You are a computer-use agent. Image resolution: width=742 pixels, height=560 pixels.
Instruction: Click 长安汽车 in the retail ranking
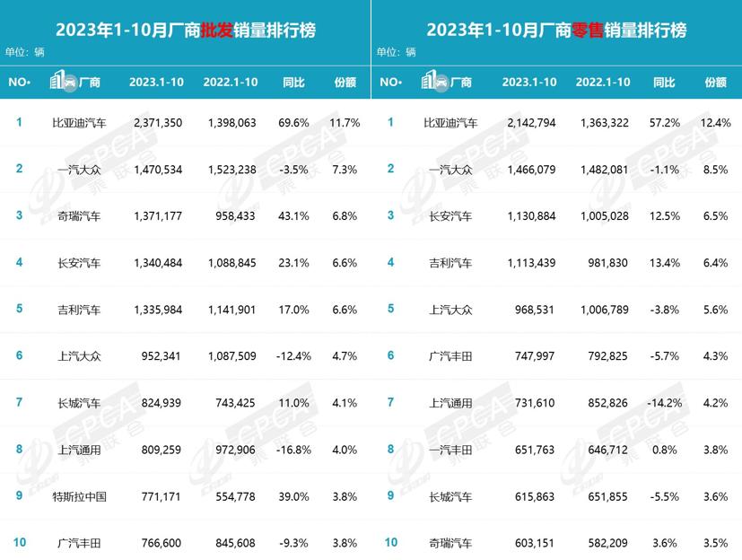(450, 216)
